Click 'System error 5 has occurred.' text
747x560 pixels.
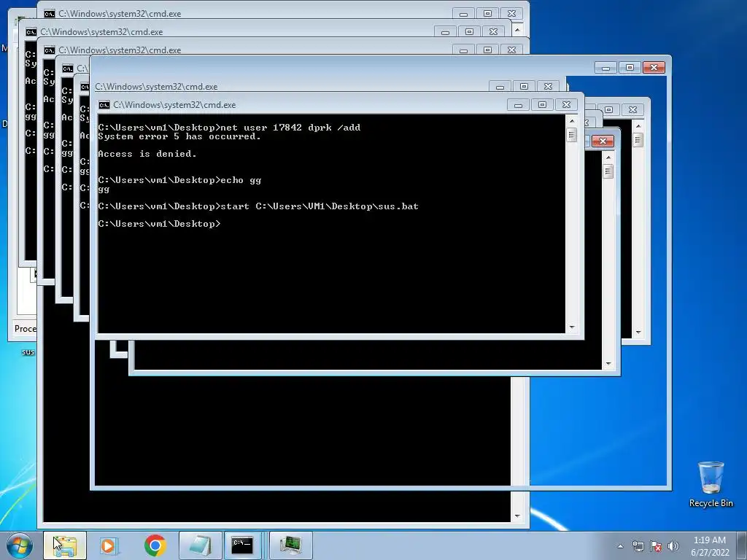point(179,136)
